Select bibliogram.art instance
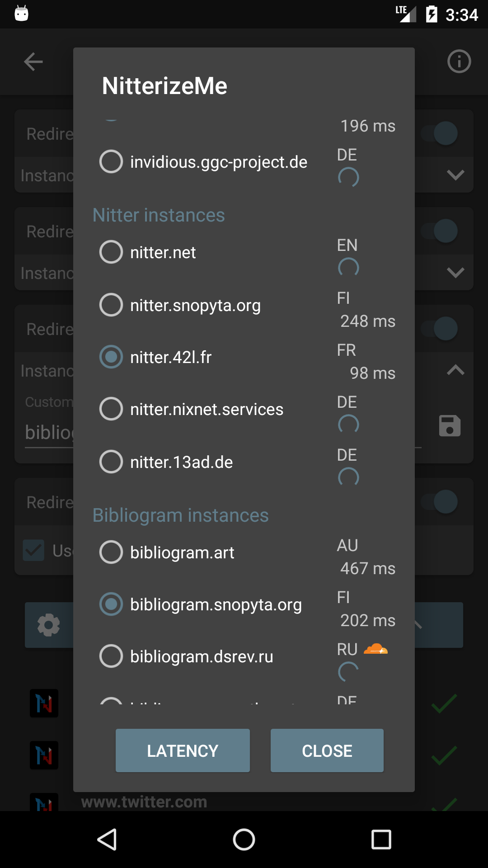Viewport: 488px width, 868px height. pos(111,552)
